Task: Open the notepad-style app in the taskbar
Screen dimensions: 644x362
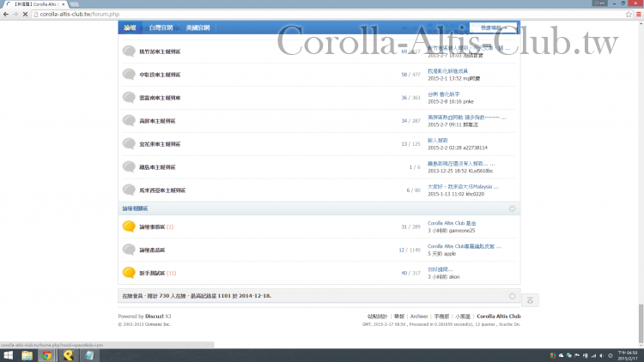Action: [x=89, y=355]
